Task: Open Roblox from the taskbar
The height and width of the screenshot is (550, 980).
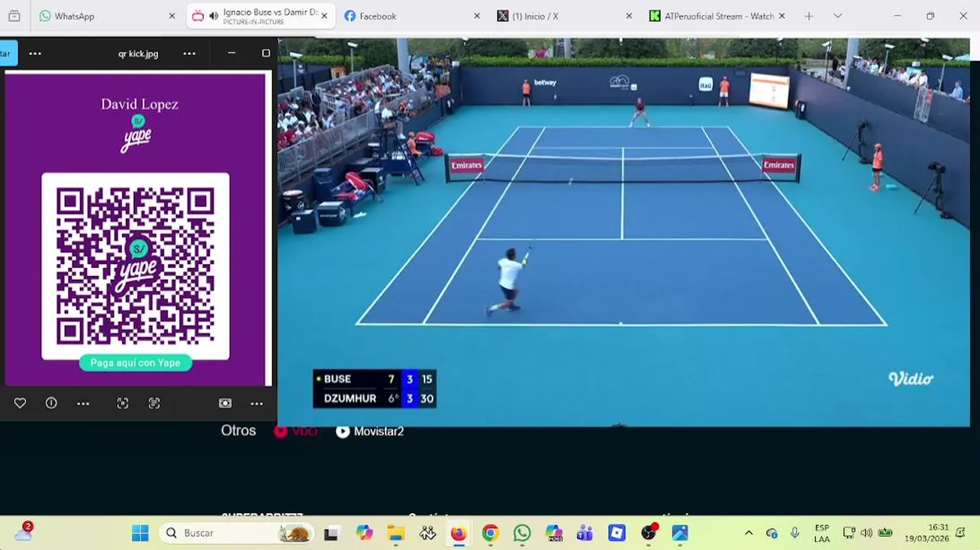Action: [617, 532]
